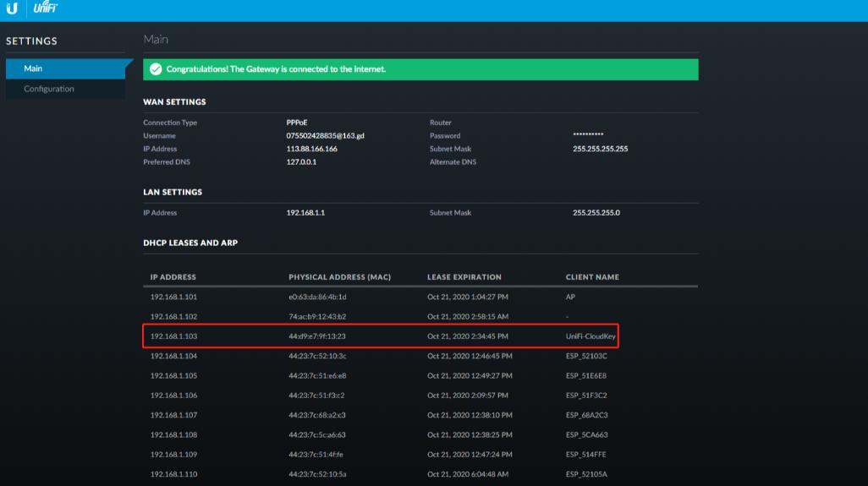Select preferred DNS 127.0.0.1
The height and width of the screenshot is (486, 868).
301,162
